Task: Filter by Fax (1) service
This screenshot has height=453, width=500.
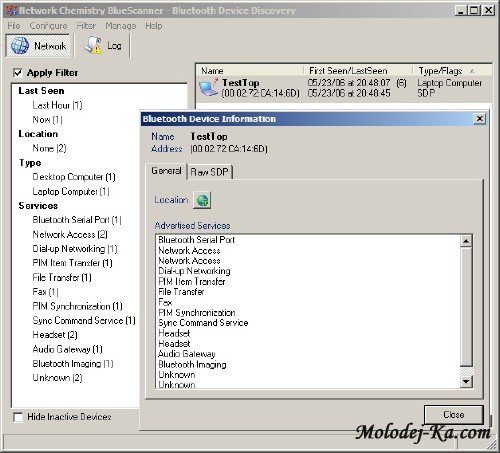Action: pos(45,292)
